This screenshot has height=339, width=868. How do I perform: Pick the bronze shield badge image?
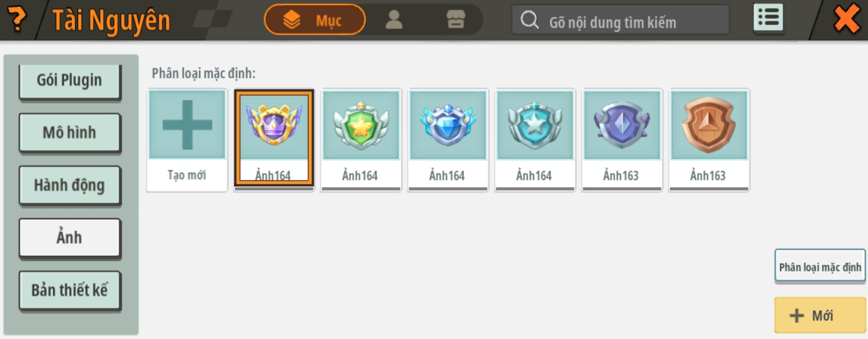(709, 139)
